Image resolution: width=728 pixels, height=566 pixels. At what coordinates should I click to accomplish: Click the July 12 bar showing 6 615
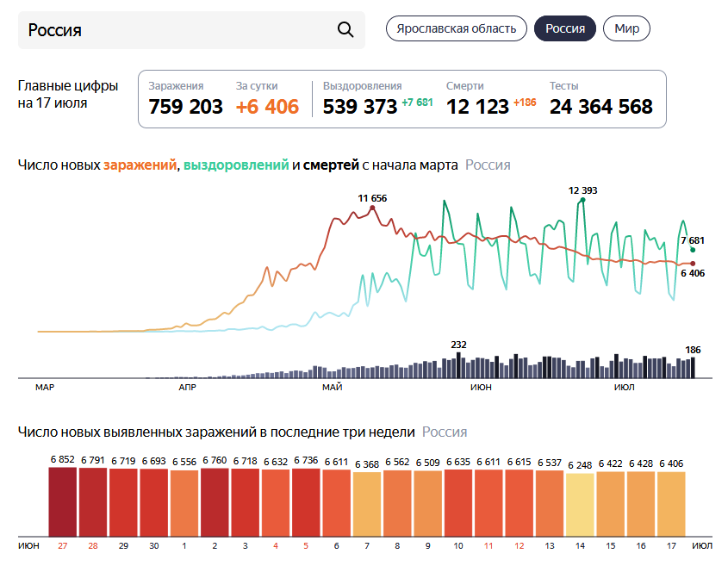click(x=519, y=503)
